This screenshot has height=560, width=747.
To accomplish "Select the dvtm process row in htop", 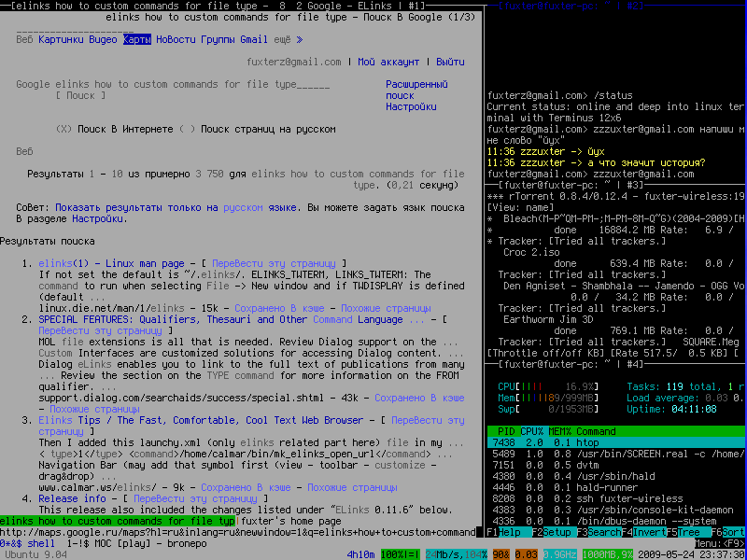I will click(x=617, y=465).
